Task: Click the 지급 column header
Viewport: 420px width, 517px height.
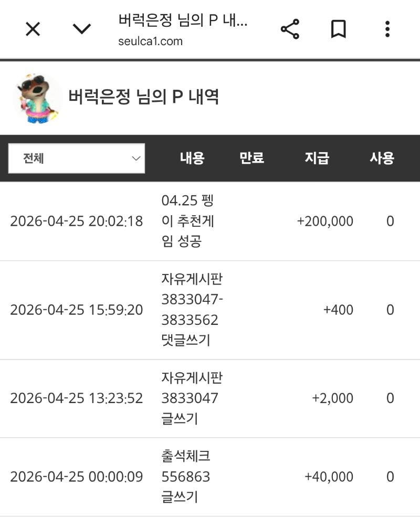Action: tap(317, 158)
